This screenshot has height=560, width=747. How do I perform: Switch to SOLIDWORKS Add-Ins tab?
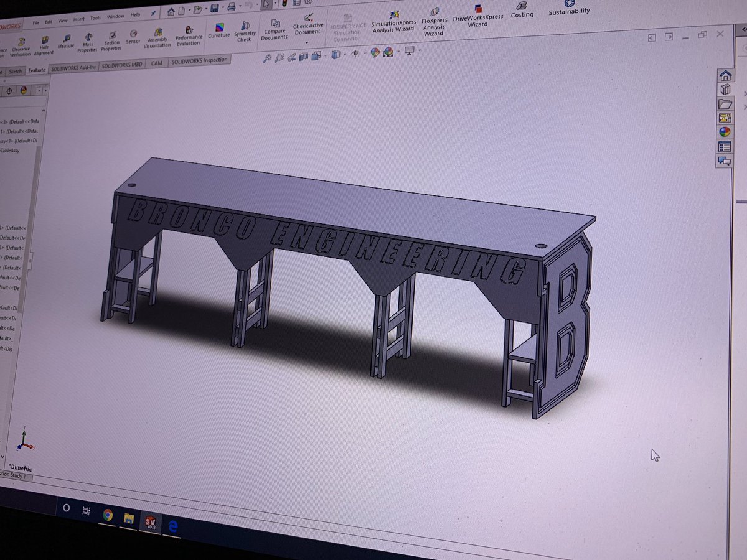tap(73, 67)
